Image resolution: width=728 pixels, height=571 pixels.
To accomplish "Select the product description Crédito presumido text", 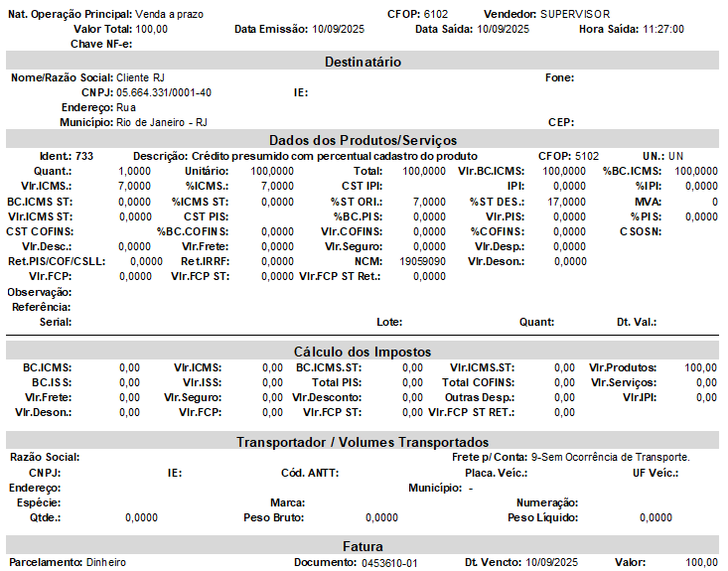I will tap(334, 157).
